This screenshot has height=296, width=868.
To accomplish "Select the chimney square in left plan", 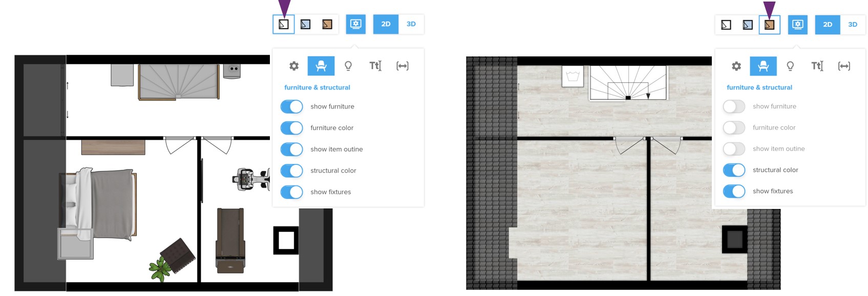I will click(286, 240).
